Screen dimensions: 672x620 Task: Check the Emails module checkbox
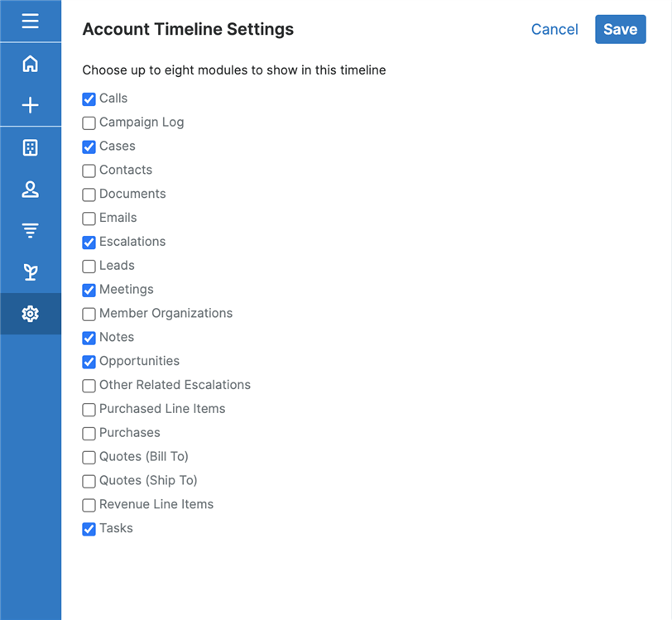coord(89,219)
